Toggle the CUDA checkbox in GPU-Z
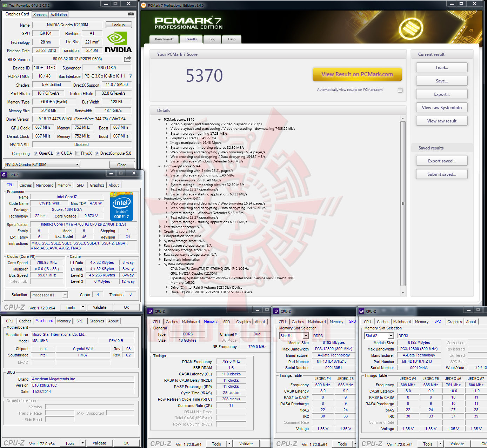This screenshot has height=448, width=487. pyautogui.click(x=58, y=153)
